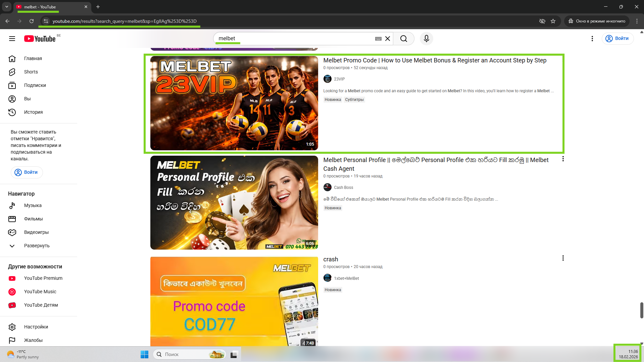Viewport: 644px width, 362px height.
Task: Go back in the browser
Action: 7,21
